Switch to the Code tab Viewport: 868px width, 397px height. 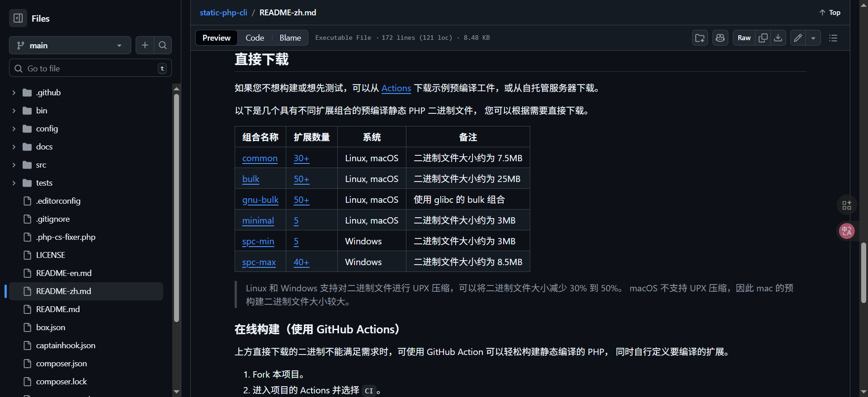[x=255, y=38]
